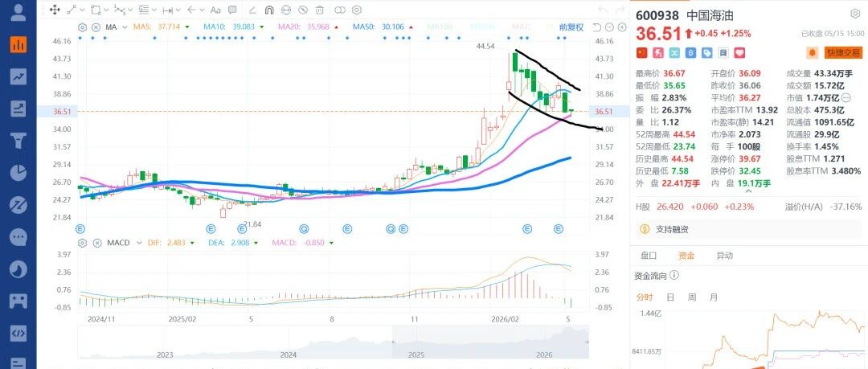Viewport: 868px width, 369px height.
Task: Expand wave pattern tool options arrow
Action: click(x=130, y=10)
